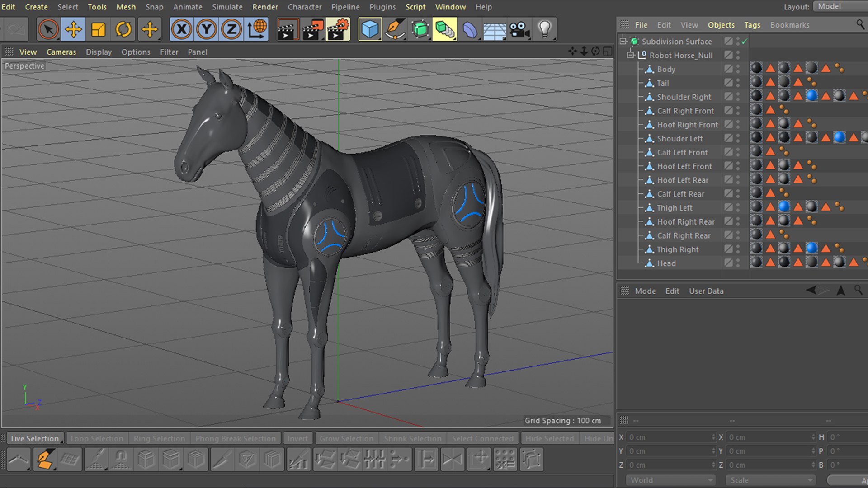This screenshot has width=868, height=488.
Task: Click the Knife tool icon in bottom toolbar
Action: pyautogui.click(x=222, y=460)
